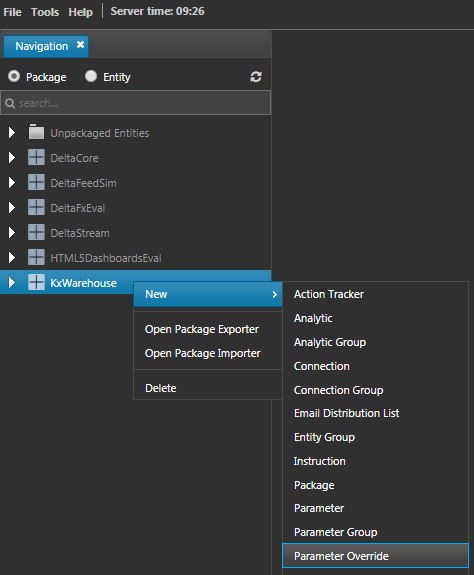Open the Tools menu
The image size is (474, 575).
[45, 12]
